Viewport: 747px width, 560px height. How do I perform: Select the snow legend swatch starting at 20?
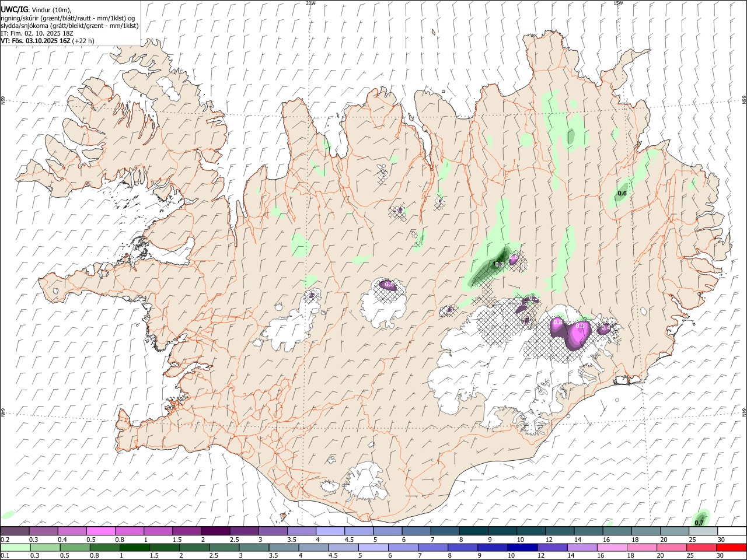(674, 531)
